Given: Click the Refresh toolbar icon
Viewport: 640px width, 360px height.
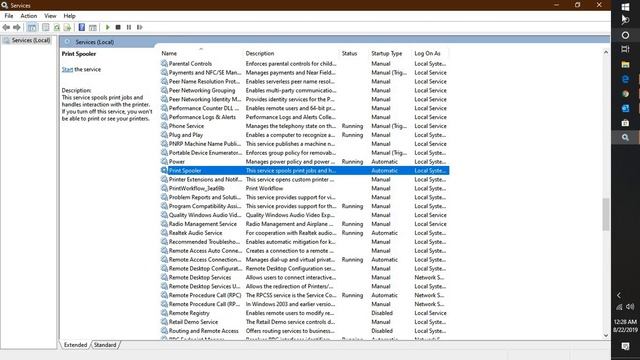Looking at the screenshot, I should [57, 27].
